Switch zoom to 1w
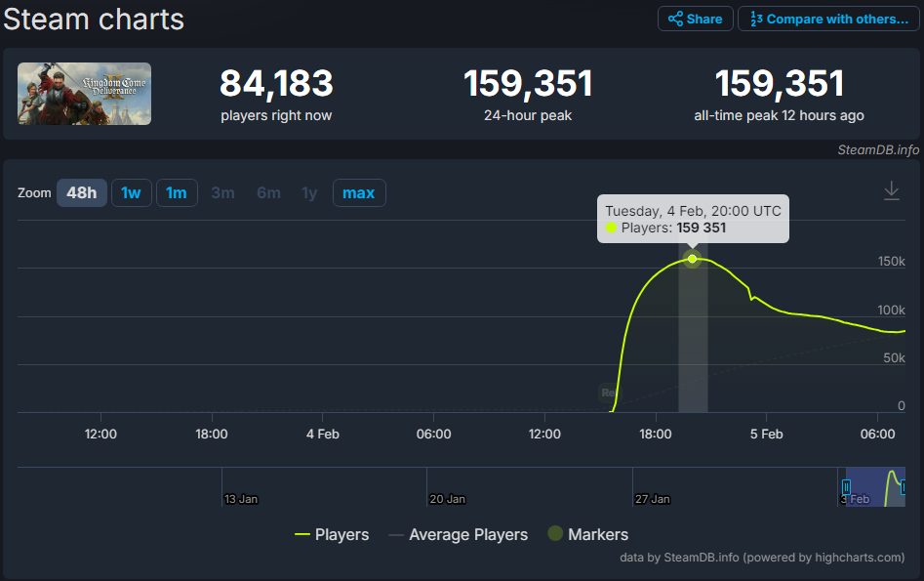 click(131, 193)
